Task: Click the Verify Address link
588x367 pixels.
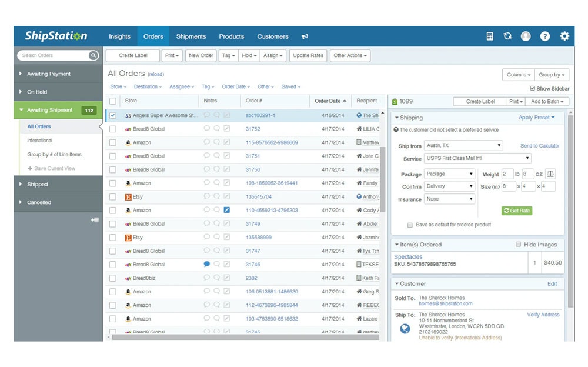Action: click(543, 315)
